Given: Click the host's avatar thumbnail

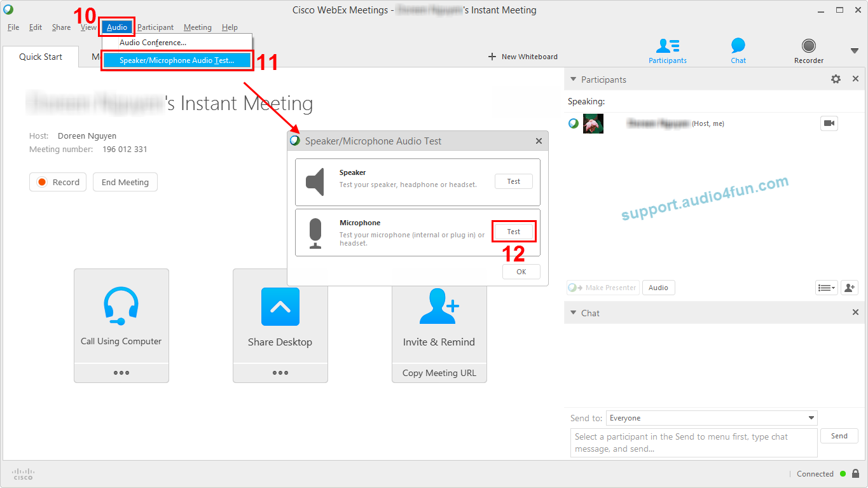Looking at the screenshot, I should pos(593,123).
